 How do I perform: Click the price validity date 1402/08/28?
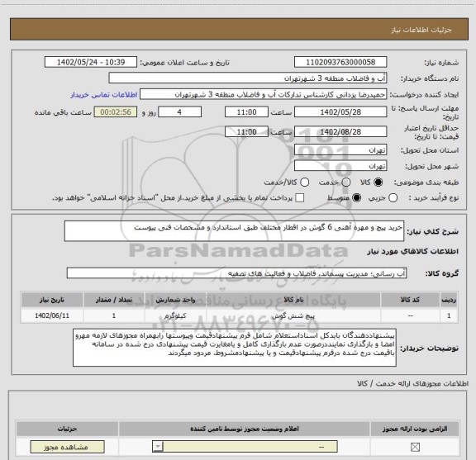(340, 131)
